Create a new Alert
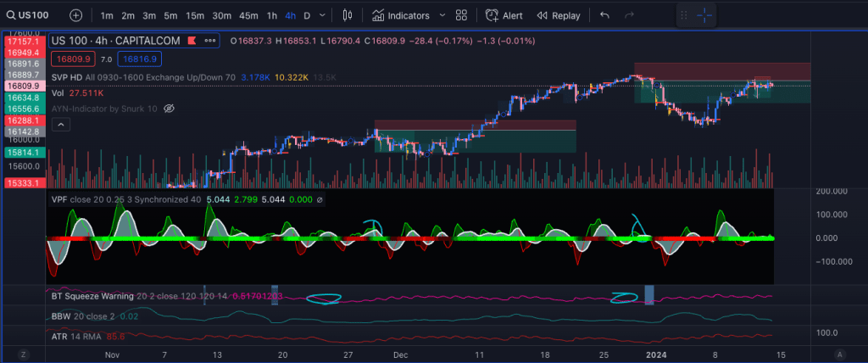The width and height of the screenshot is (868, 363). pyautogui.click(x=504, y=15)
